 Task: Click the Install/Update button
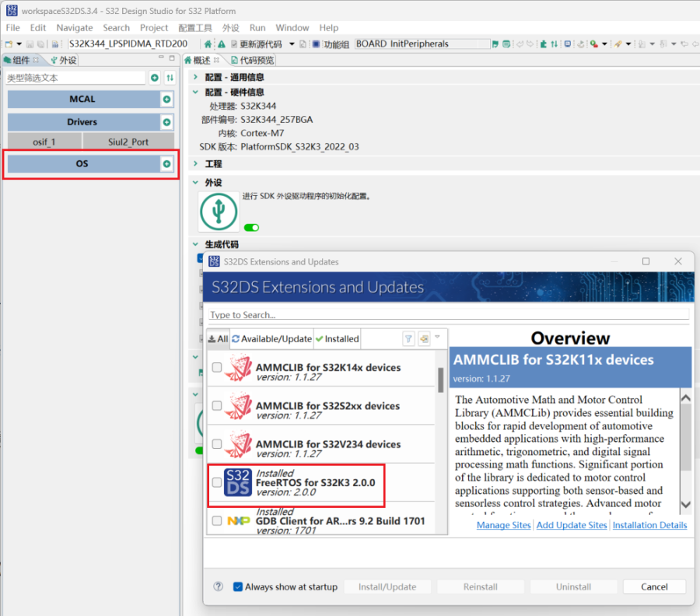tap(387, 586)
